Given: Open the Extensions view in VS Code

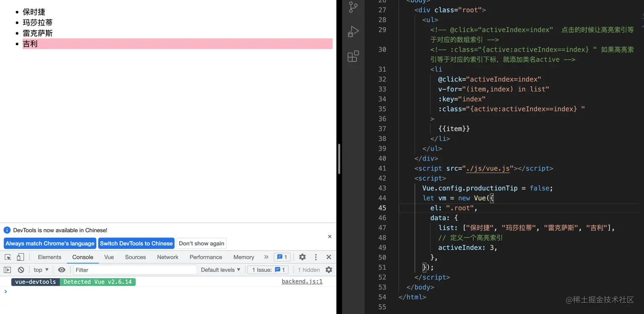Looking at the screenshot, I should tap(353, 56).
